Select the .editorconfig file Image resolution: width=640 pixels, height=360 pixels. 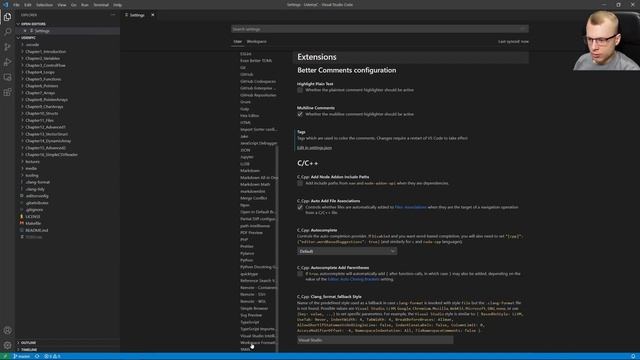(x=37, y=196)
